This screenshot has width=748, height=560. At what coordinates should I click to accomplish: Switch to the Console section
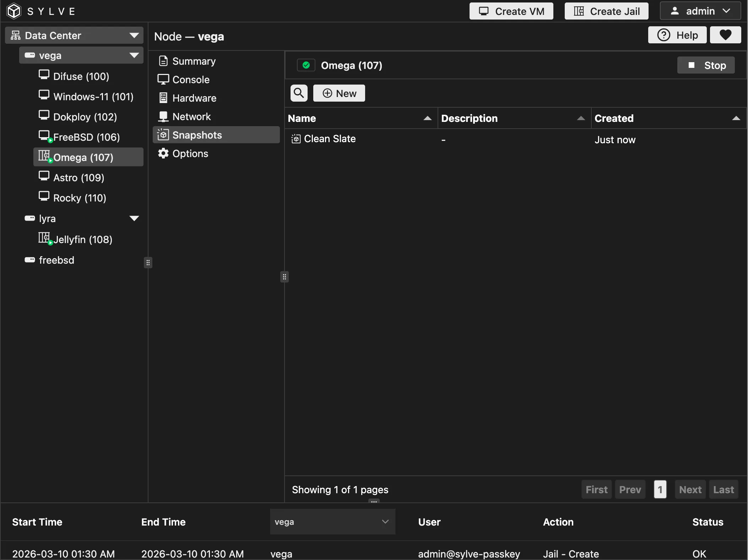click(x=190, y=80)
